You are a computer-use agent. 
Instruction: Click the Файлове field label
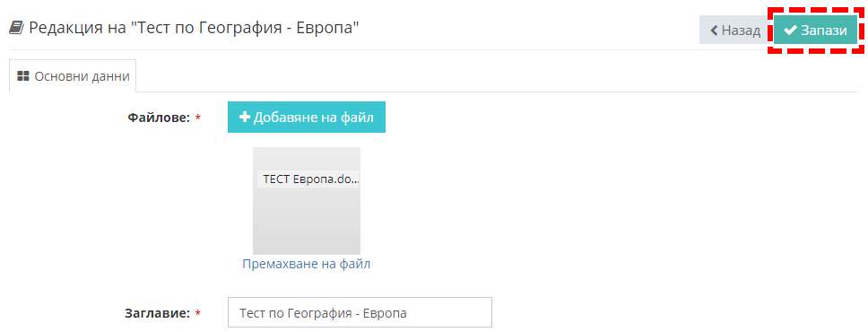pyautogui.click(x=160, y=118)
